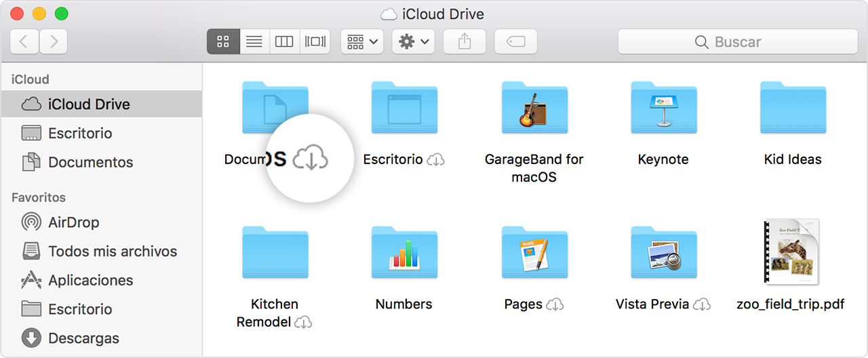
Task: Go back with the left arrow button
Action: click(24, 42)
